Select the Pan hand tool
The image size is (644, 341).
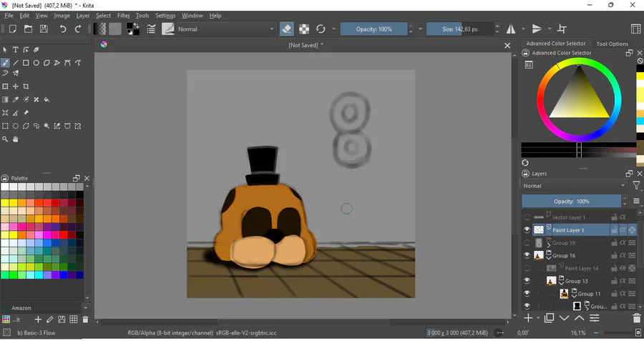point(16,139)
